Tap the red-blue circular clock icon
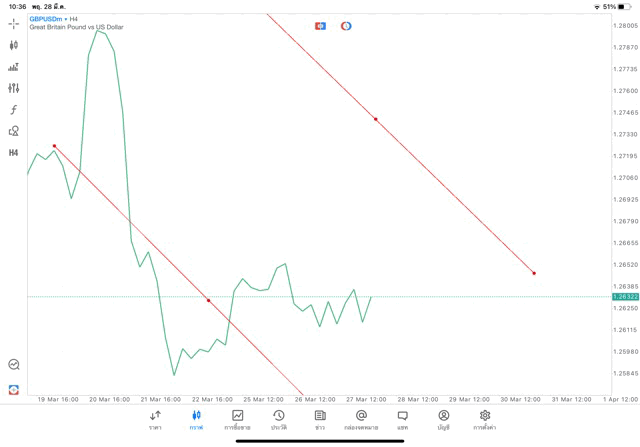The height and width of the screenshot is (447, 640). [x=346, y=25]
